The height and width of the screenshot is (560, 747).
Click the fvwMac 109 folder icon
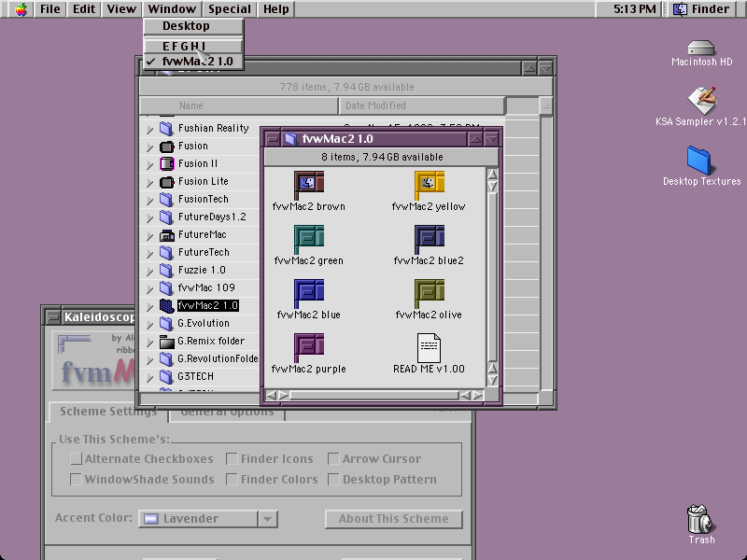click(166, 288)
